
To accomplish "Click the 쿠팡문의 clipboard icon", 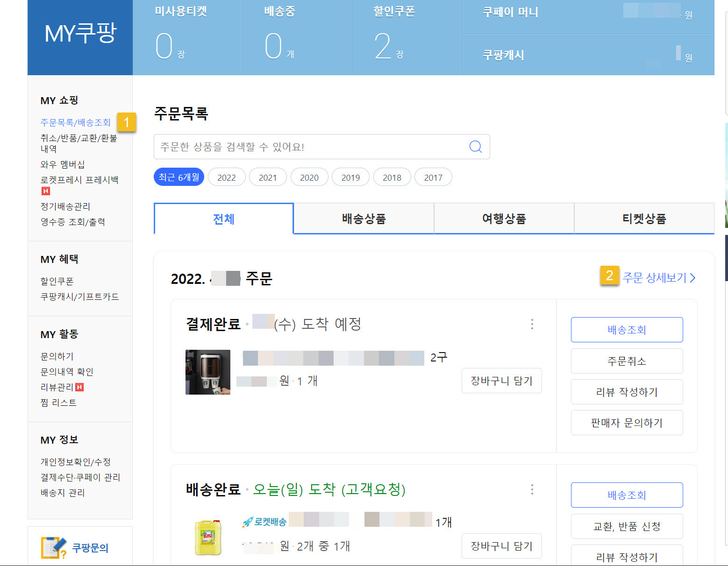I will pos(53,547).
